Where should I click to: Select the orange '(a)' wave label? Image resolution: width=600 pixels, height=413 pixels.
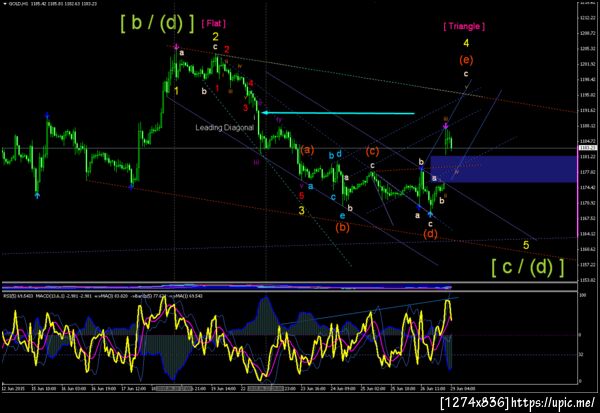[x=307, y=150]
